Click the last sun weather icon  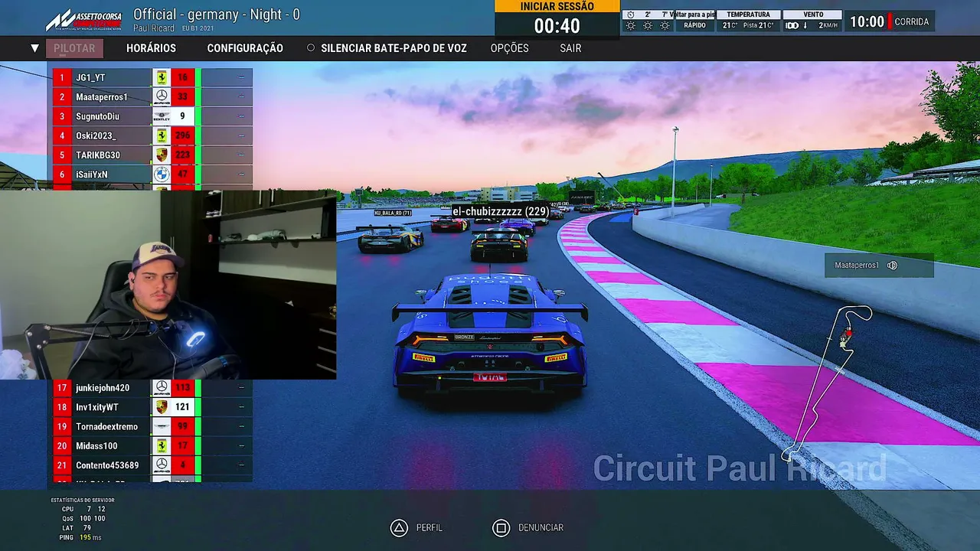point(665,26)
